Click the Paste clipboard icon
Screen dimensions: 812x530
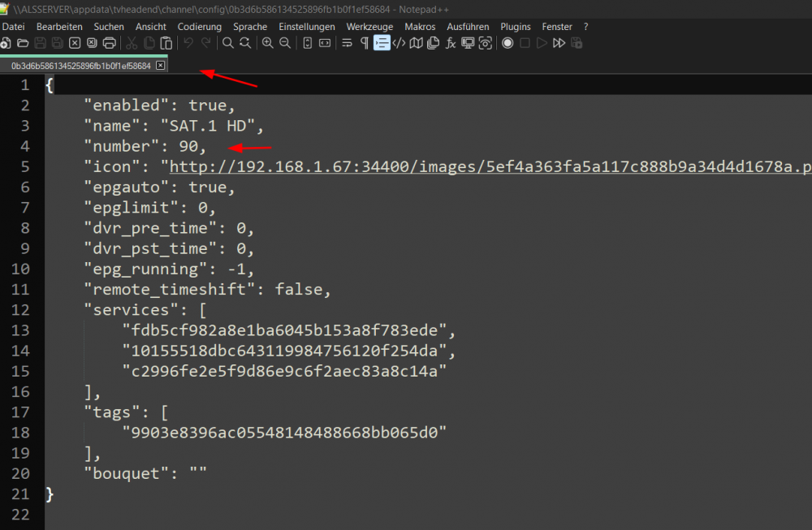point(166,43)
